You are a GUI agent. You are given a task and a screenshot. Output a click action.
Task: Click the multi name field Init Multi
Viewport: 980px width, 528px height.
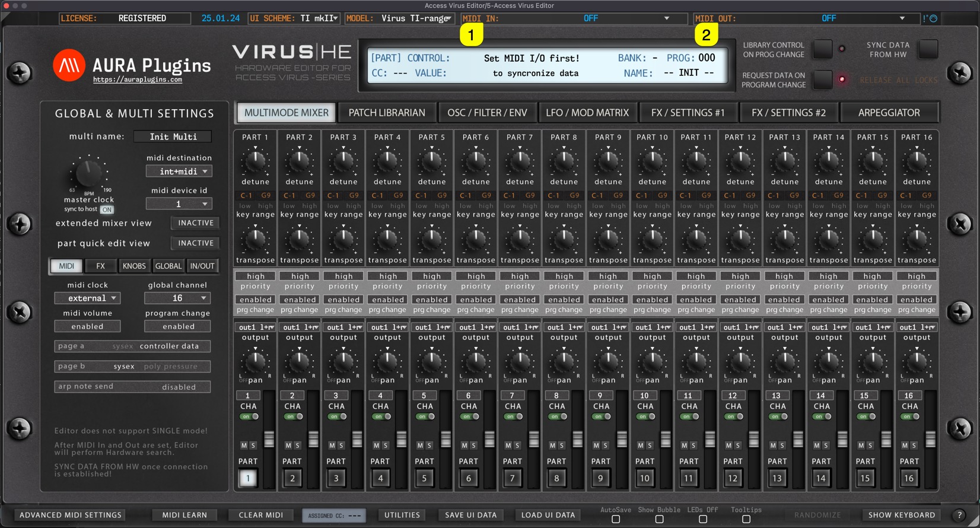pyautogui.click(x=173, y=136)
